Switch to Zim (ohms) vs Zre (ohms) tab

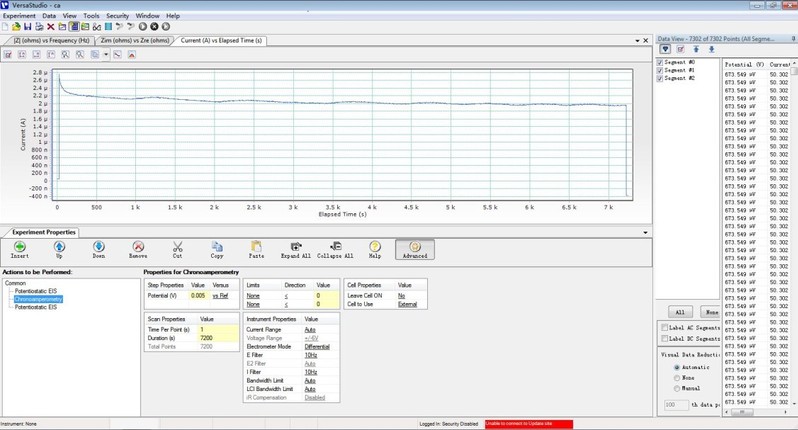click(135, 40)
